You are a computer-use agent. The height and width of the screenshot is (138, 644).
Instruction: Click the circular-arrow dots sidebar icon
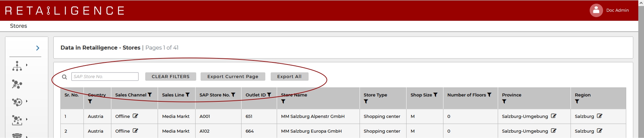tap(17, 102)
